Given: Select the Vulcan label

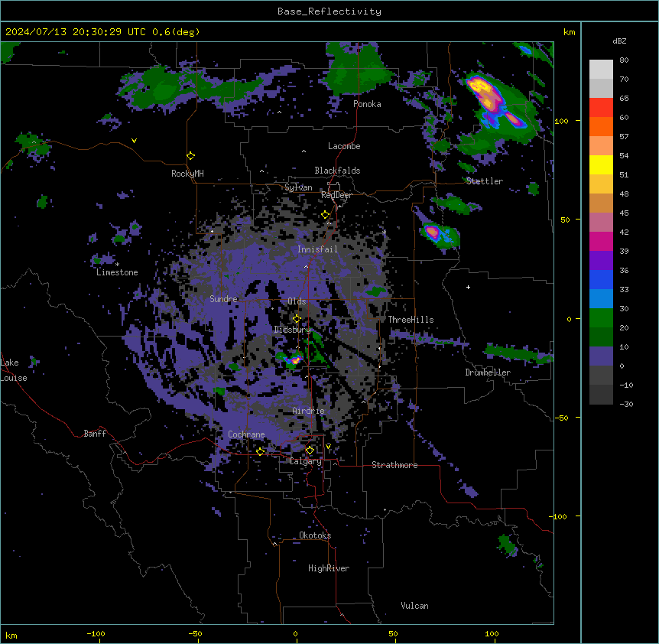Looking at the screenshot, I should point(414,606).
